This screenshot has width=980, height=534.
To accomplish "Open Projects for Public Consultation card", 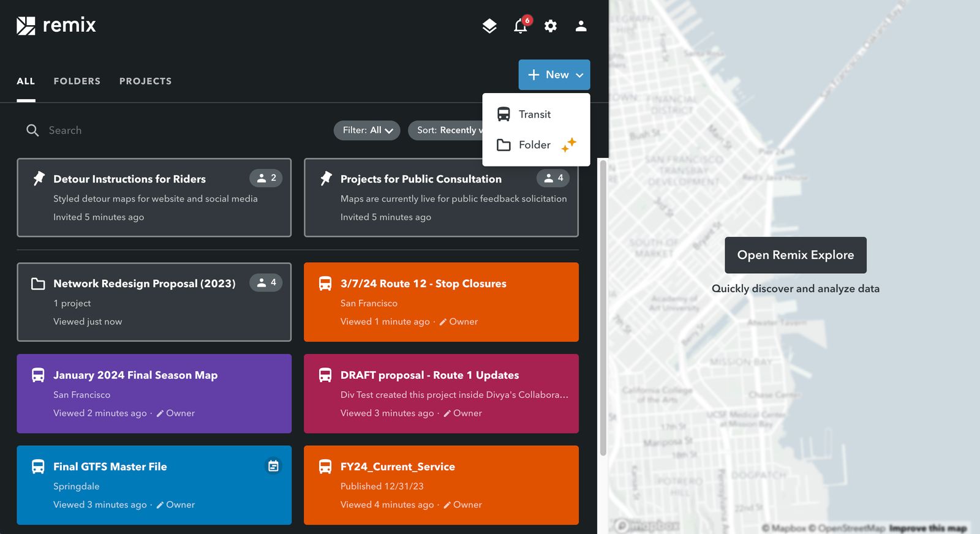I will 441,197.
